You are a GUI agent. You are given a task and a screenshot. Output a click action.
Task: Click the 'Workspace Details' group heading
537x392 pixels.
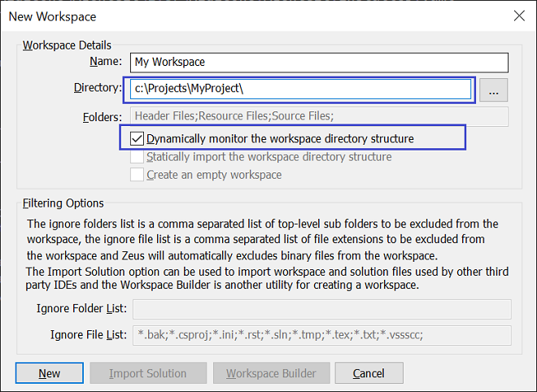pyautogui.click(x=67, y=46)
